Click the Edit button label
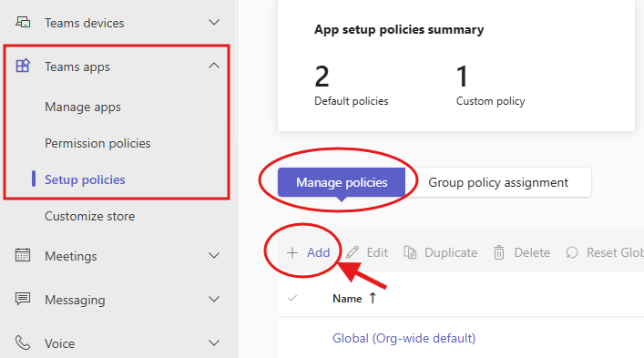Viewport: 644px width, 358px height. point(377,252)
